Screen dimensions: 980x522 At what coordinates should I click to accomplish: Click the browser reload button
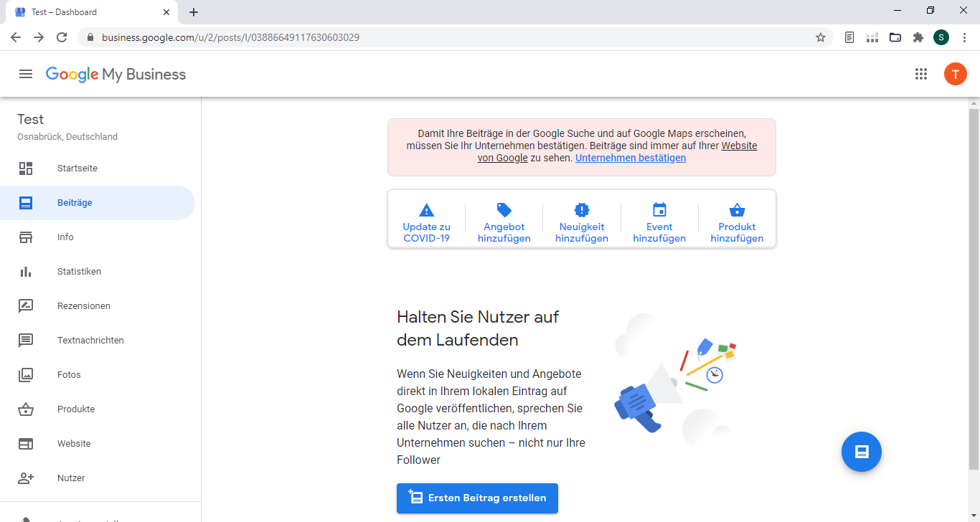click(x=62, y=37)
